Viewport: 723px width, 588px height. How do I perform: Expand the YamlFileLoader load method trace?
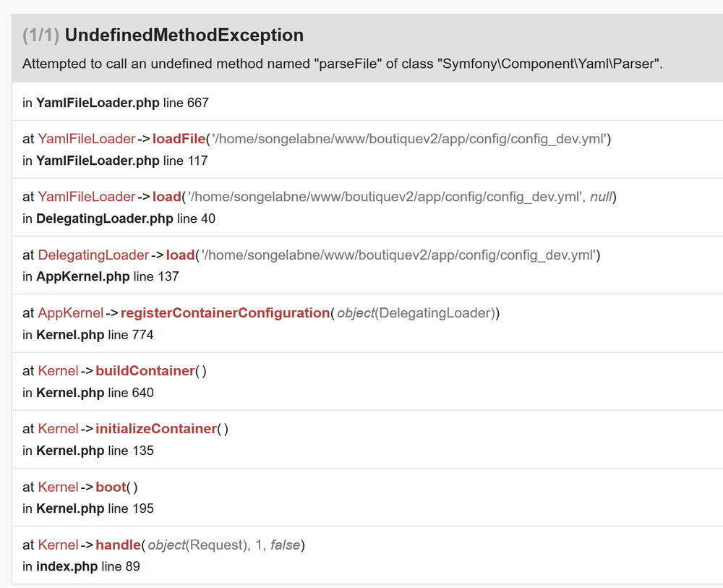pos(166,196)
